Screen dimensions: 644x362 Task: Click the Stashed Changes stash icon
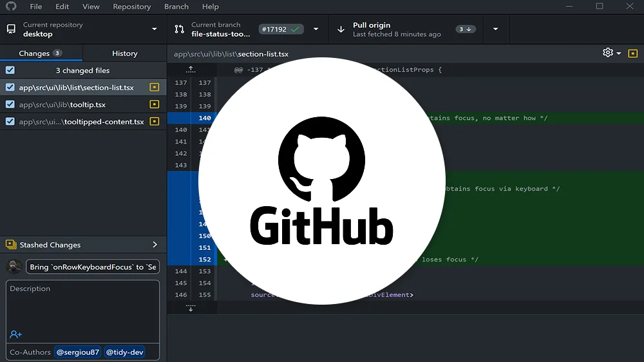tap(11, 245)
